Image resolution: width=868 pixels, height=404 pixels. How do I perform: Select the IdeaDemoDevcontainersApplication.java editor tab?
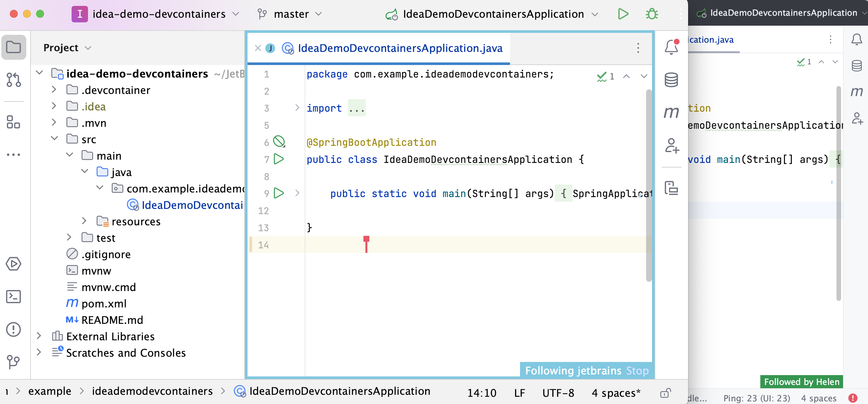click(400, 48)
